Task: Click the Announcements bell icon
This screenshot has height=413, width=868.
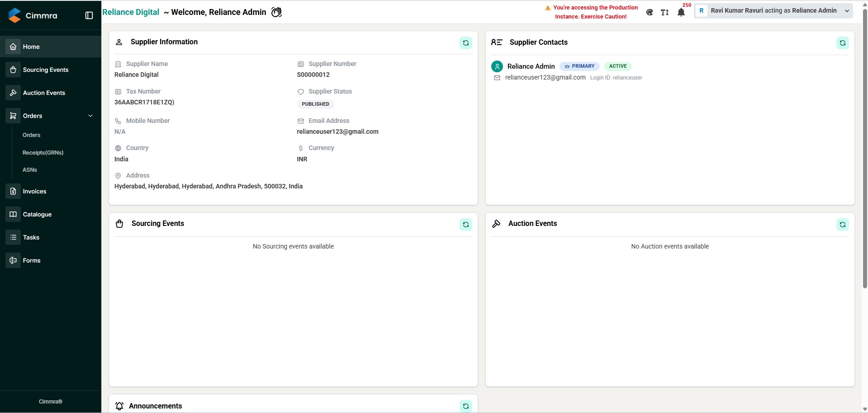Action: click(119, 406)
